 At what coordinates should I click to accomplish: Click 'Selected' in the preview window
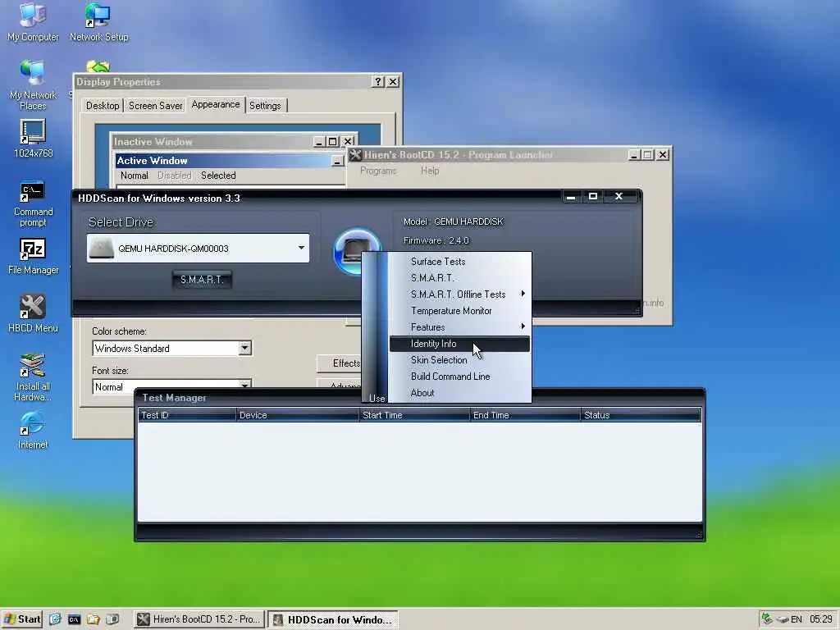[218, 176]
